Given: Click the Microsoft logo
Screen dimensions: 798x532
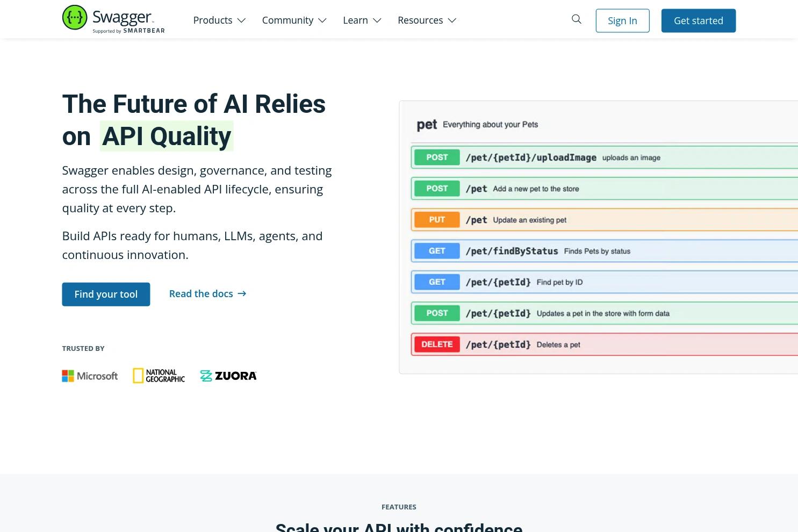Looking at the screenshot, I should tap(90, 376).
